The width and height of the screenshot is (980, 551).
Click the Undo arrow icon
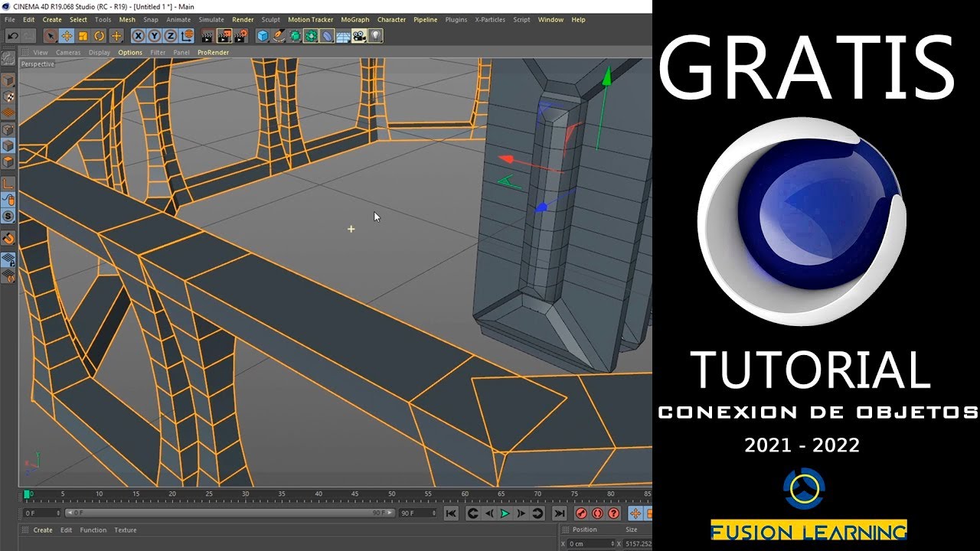[x=12, y=35]
